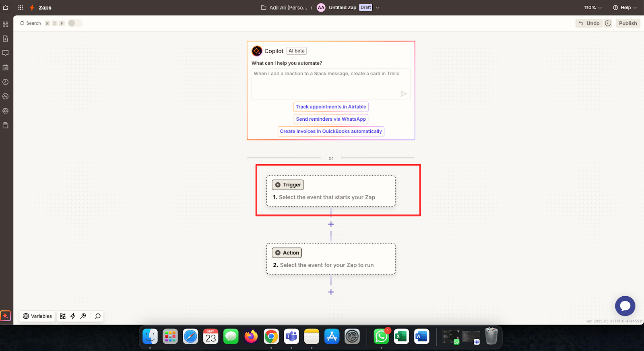The width and height of the screenshot is (644, 351).
Task: Go to the Zapier home icon
Action: pos(6,7)
